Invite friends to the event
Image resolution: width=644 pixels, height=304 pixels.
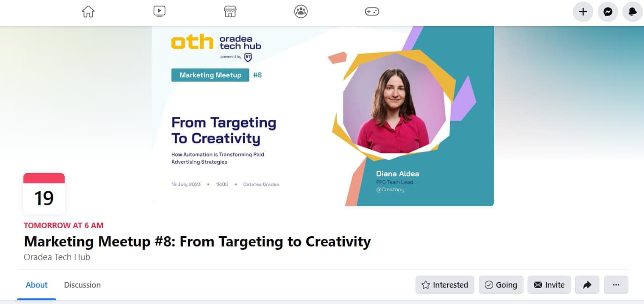(549, 284)
